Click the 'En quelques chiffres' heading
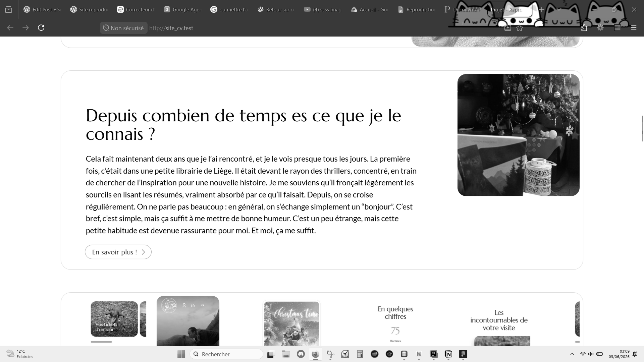 395,313
